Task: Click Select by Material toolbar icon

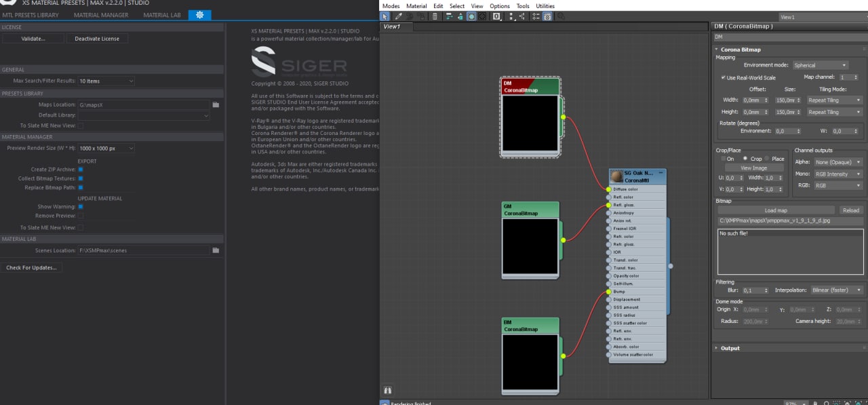Action: coord(561,16)
